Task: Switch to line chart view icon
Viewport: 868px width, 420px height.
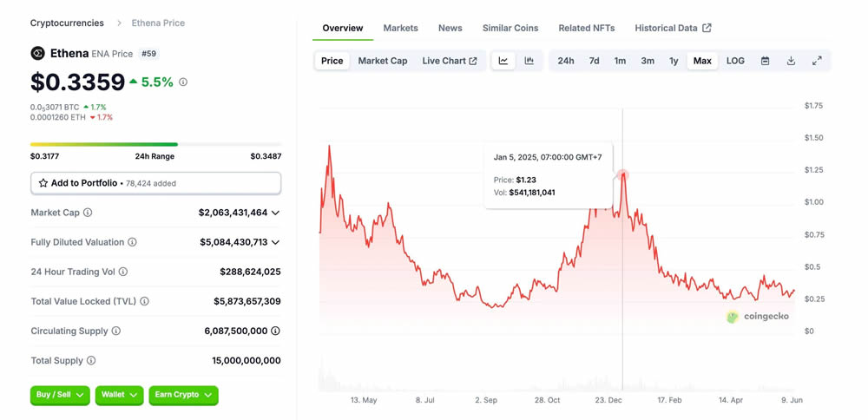Action: [503, 61]
